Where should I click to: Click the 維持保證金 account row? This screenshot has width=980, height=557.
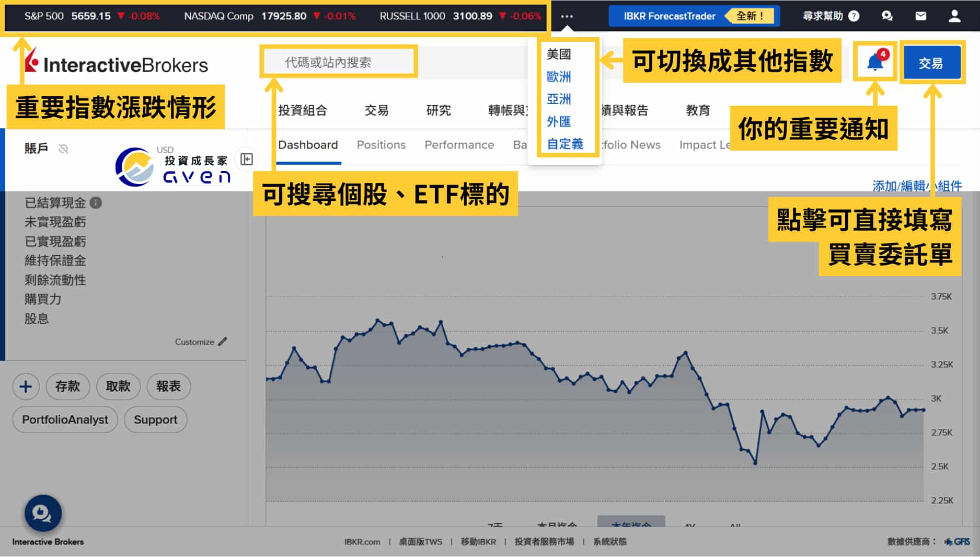pos(55,260)
